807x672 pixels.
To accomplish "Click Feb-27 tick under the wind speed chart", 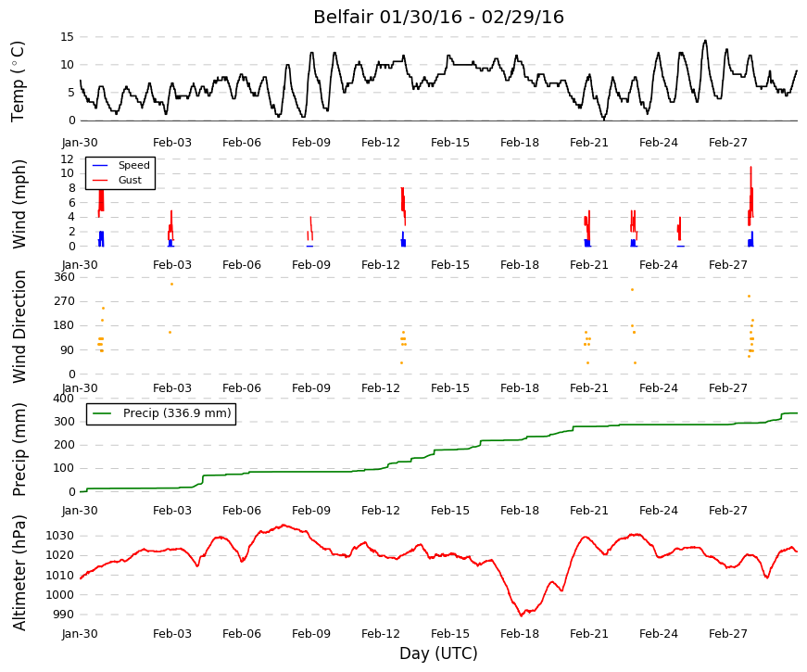I will tap(727, 265).
